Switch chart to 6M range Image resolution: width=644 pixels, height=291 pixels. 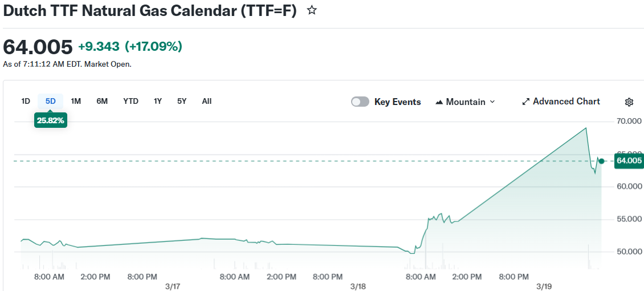[x=102, y=102]
